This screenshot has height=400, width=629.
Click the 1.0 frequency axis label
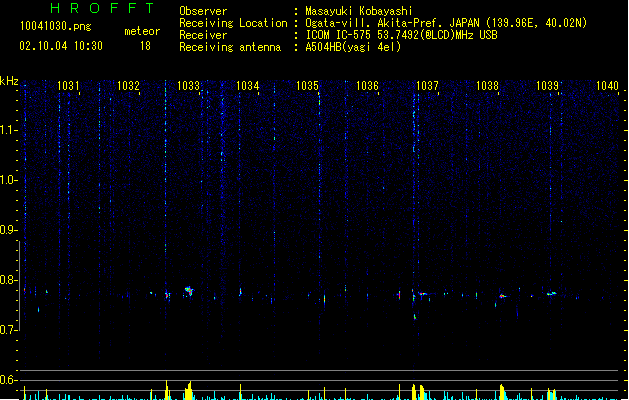pyautogui.click(x=8, y=180)
